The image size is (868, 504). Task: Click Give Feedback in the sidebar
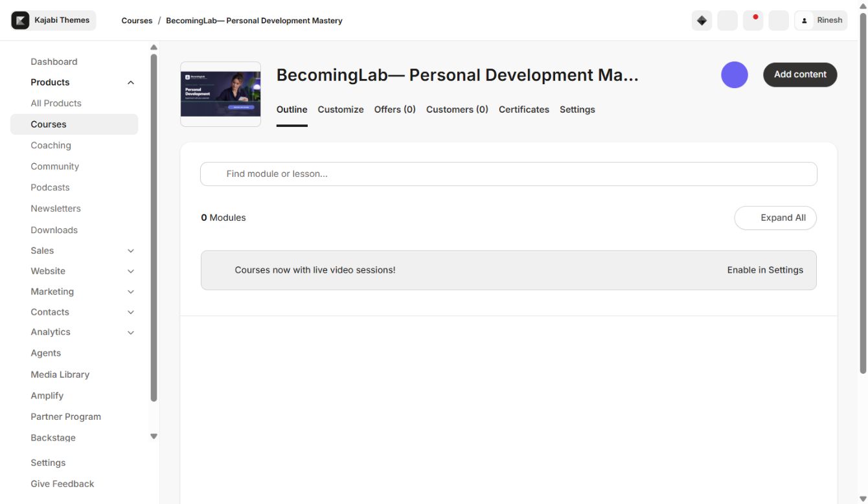(x=62, y=484)
